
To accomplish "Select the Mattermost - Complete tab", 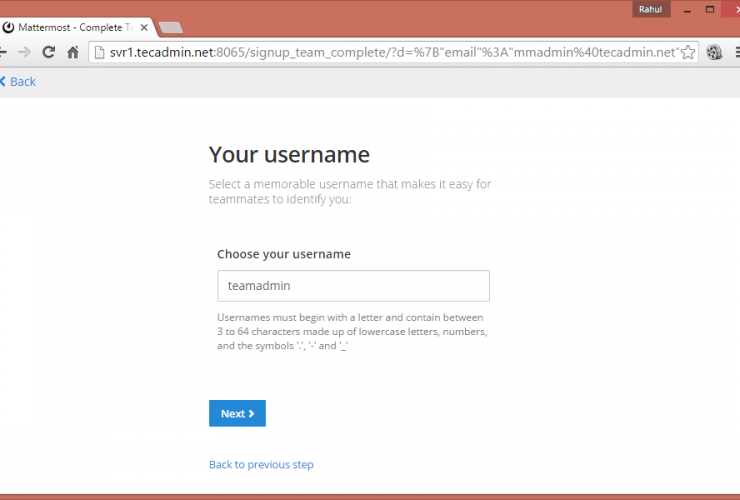I will [x=70, y=27].
